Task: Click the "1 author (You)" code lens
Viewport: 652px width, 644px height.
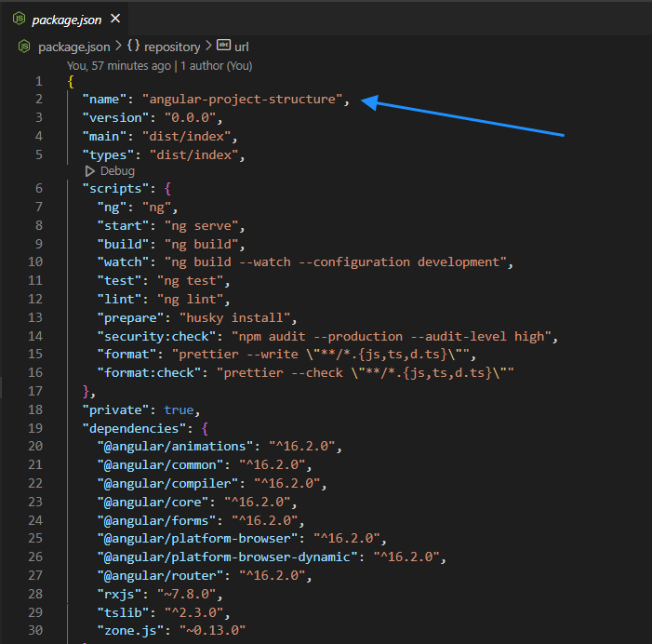Action: (x=216, y=66)
